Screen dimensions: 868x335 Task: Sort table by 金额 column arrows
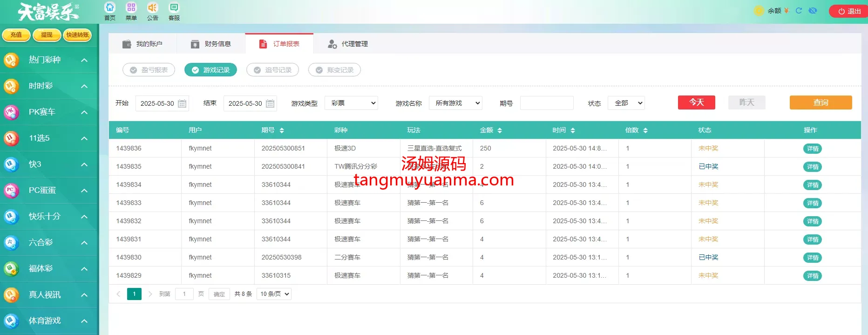[x=500, y=130]
